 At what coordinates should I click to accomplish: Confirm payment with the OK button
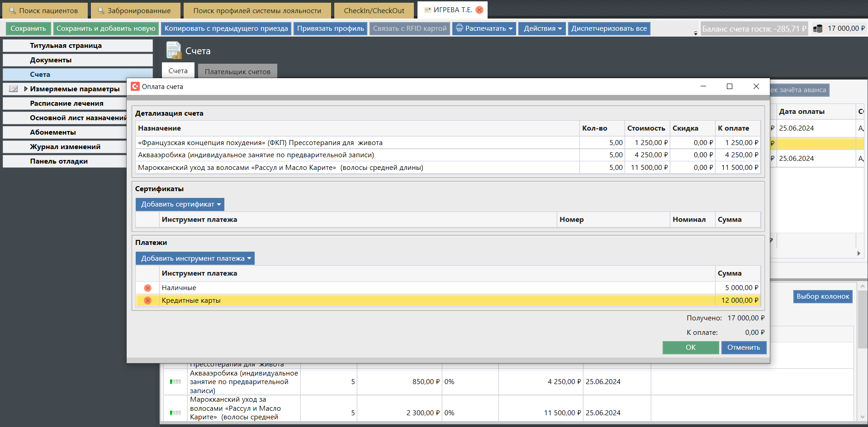click(690, 347)
